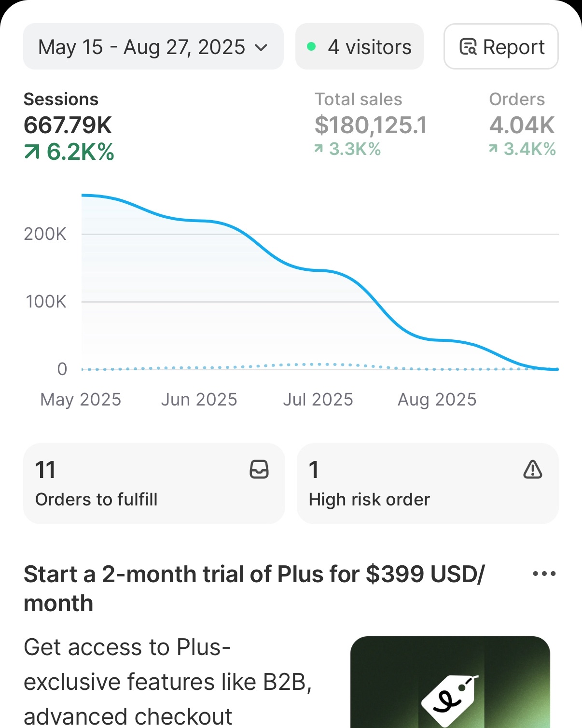Tap the Jul 2025 axis label
The height and width of the screenshot is (728, 582).
[x=318, y=400]
